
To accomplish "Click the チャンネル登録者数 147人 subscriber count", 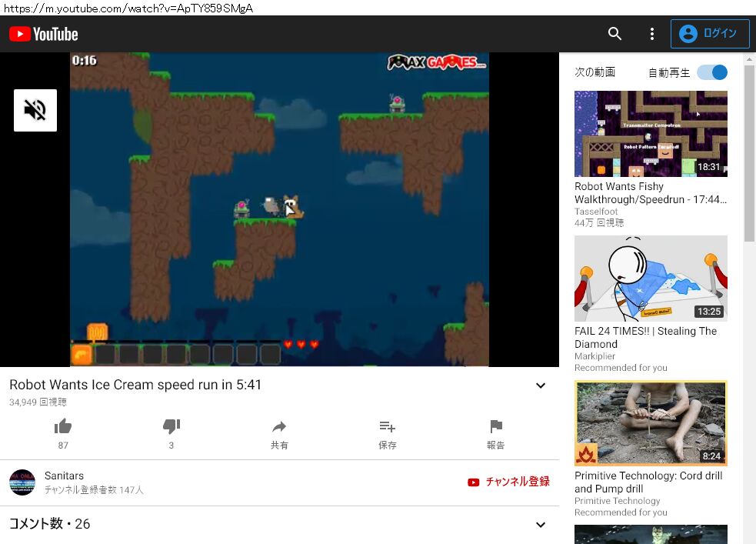I will click(x=94, y=490).
